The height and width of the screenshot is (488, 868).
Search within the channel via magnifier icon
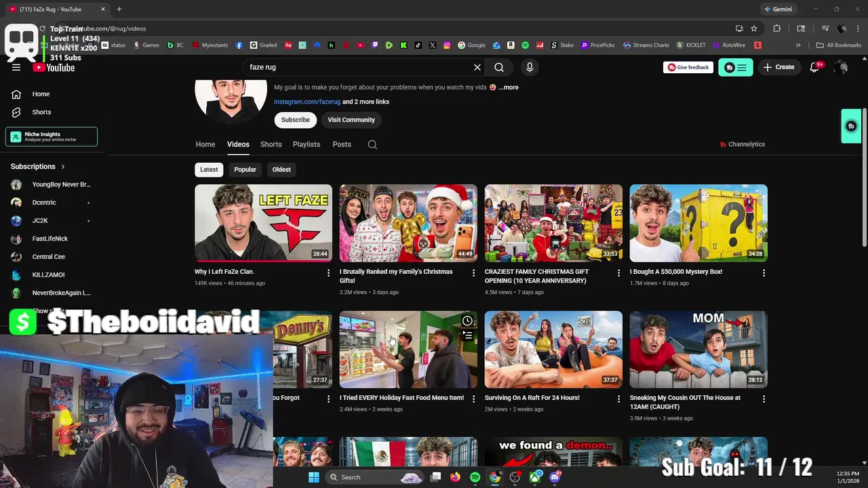tap(372, 144)
